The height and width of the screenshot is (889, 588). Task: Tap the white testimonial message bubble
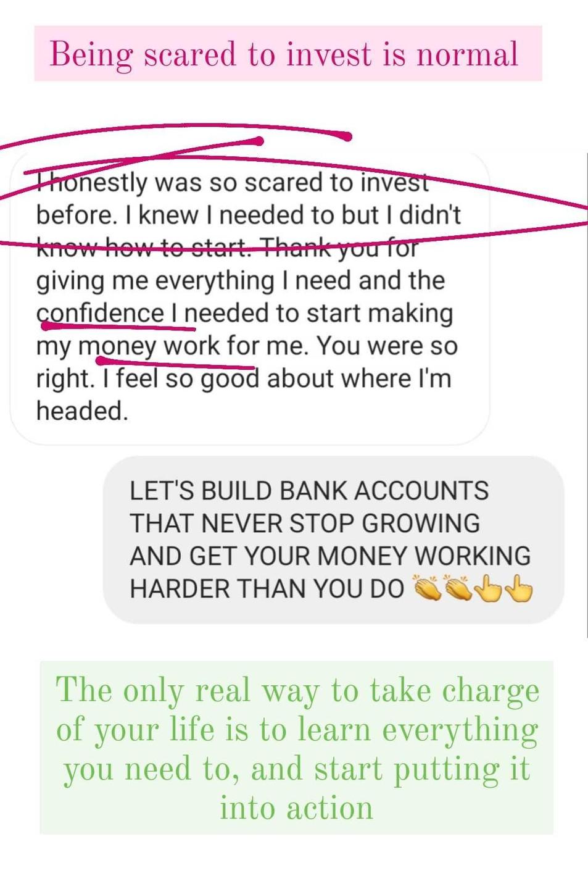coord(250,298)
